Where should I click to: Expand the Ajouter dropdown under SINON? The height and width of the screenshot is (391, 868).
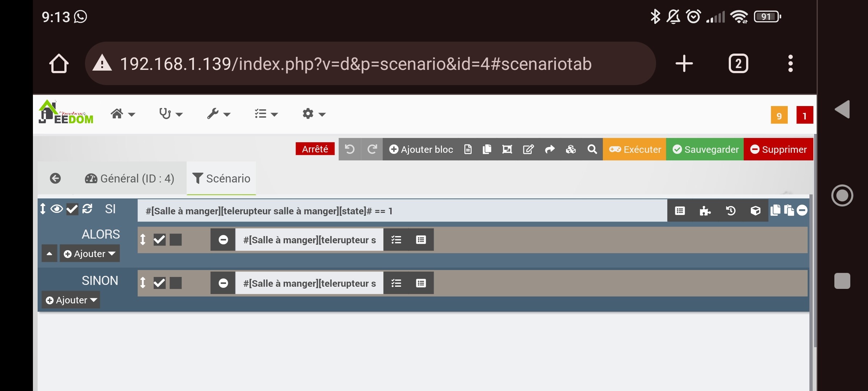point(71,300)
